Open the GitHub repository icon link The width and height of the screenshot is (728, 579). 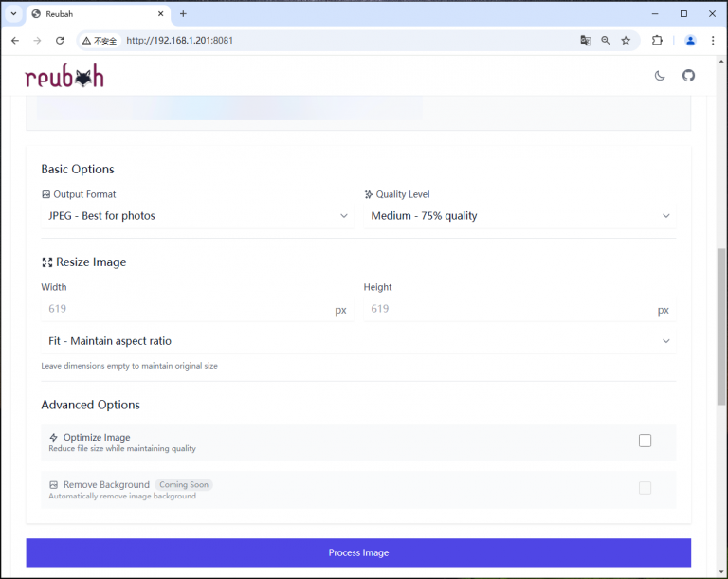tap(688, 76)
